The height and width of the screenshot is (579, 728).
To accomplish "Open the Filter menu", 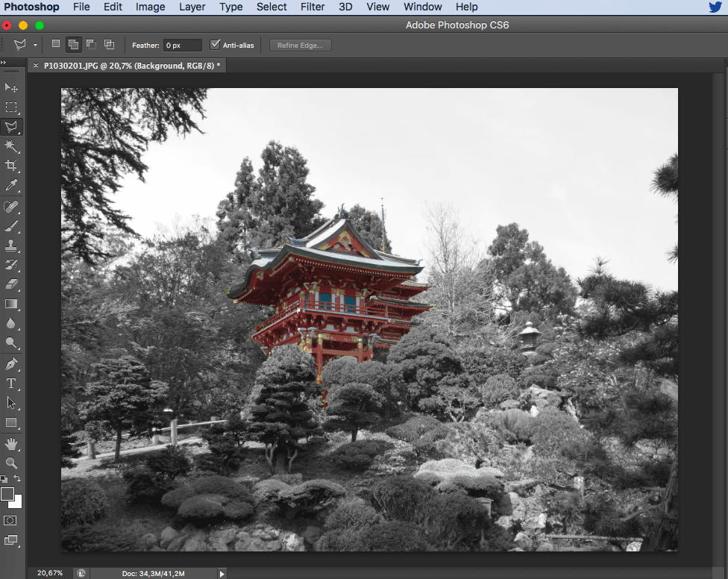I will point(313,7).
